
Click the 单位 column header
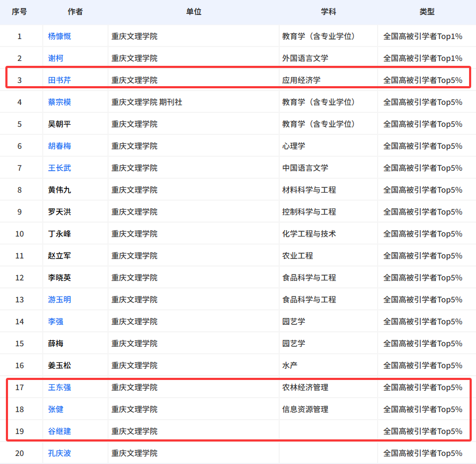pyautogui.click(x=194, y=12)
